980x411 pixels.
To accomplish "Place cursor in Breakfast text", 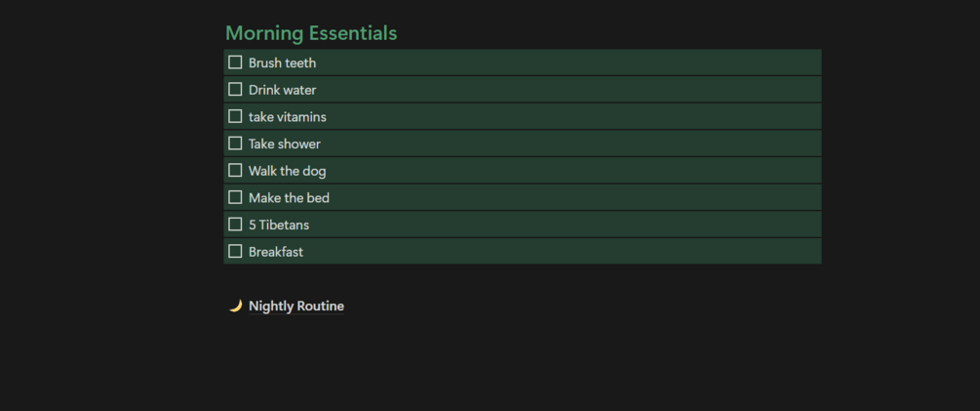I will [x=276, y=252].
